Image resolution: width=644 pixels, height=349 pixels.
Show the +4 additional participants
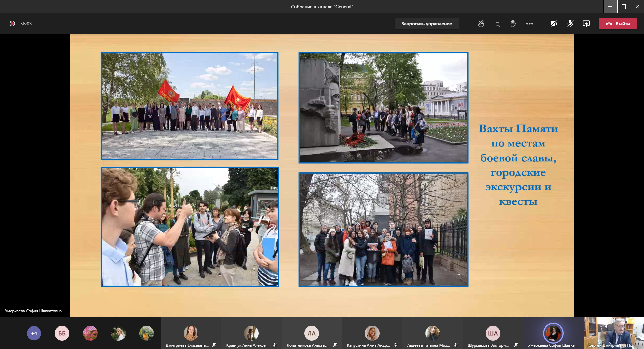coord(34,333)
